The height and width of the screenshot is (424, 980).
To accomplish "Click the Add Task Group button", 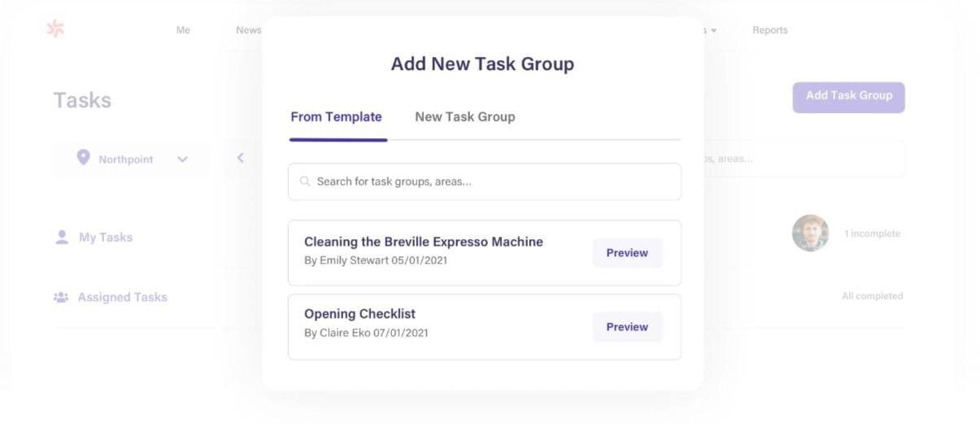I will coord(849,97).
